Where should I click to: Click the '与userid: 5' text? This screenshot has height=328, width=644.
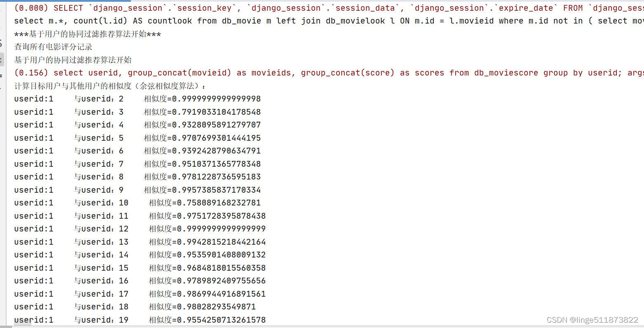click(x=99, y=138)
